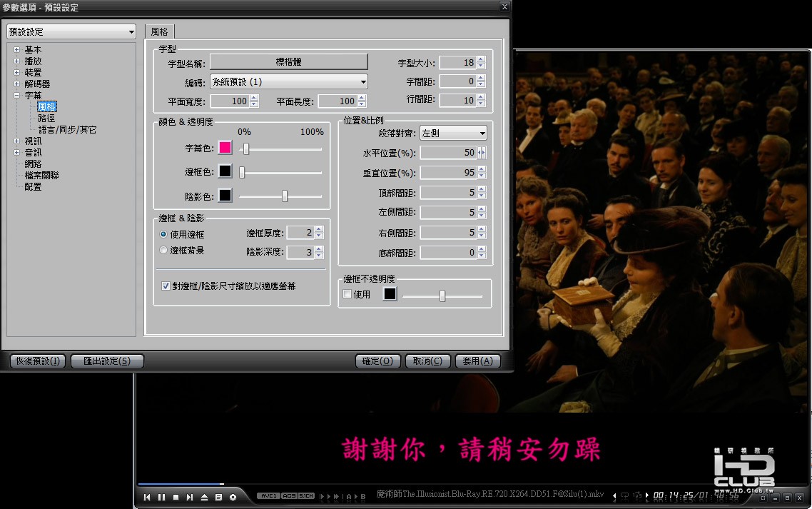Open the 段落對齊 alignment dropdown

(454, 133)
